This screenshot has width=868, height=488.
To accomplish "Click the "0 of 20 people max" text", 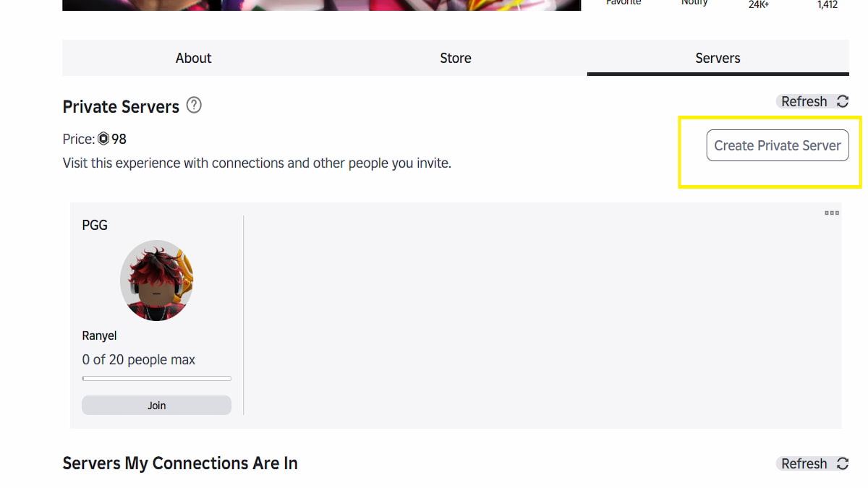I will [139, 360].
